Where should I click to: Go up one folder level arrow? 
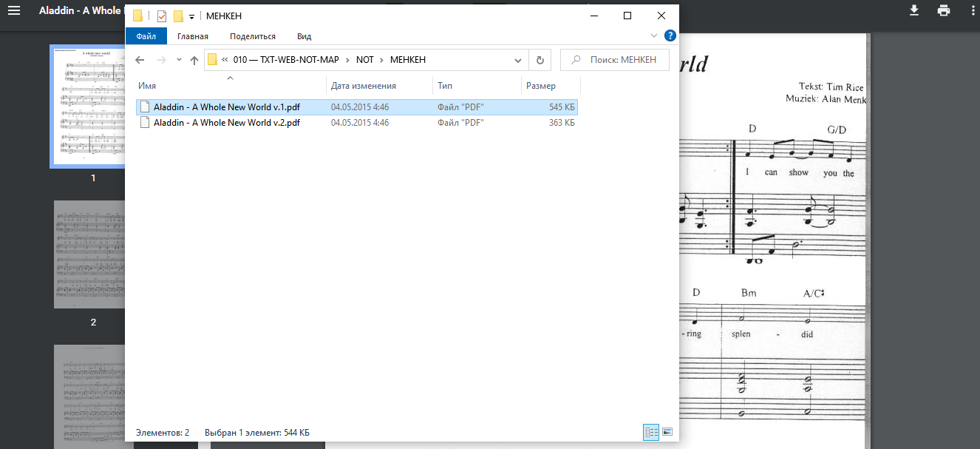pos(194,60)
